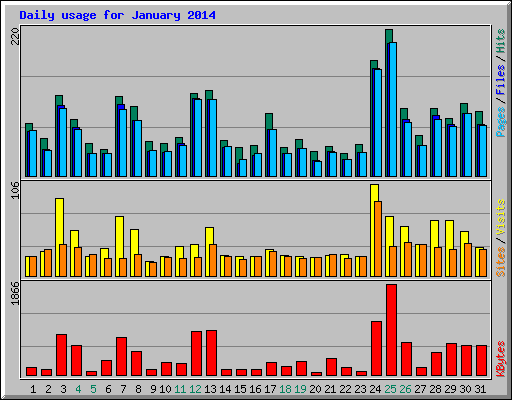This screenshot has height=400, width=512.
Task: Select the "1866" axis value
Action: 15,293
